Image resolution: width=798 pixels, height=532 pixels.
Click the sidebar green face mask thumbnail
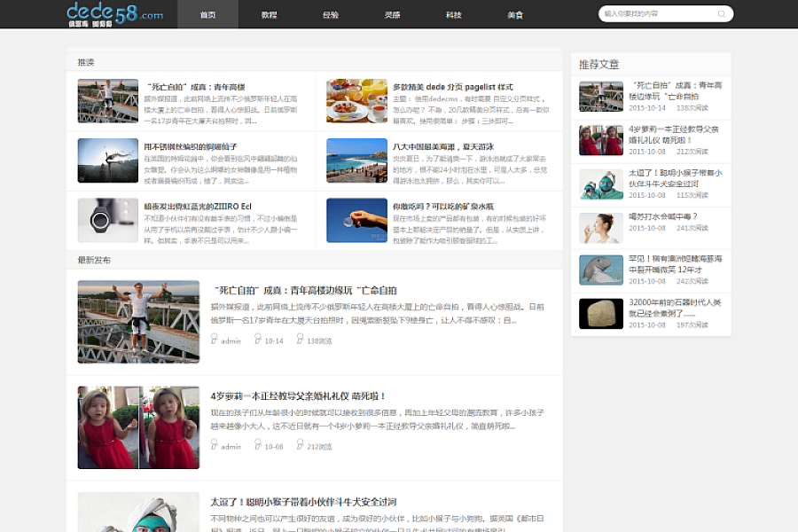pyautogui.click(x=601, y=184)
